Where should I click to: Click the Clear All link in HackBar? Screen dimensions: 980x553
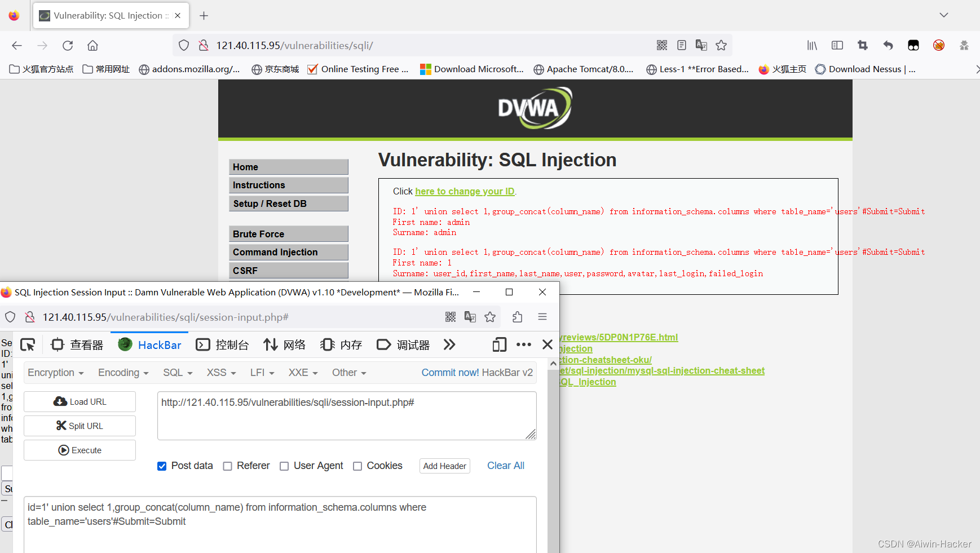[x=506, y=466]
